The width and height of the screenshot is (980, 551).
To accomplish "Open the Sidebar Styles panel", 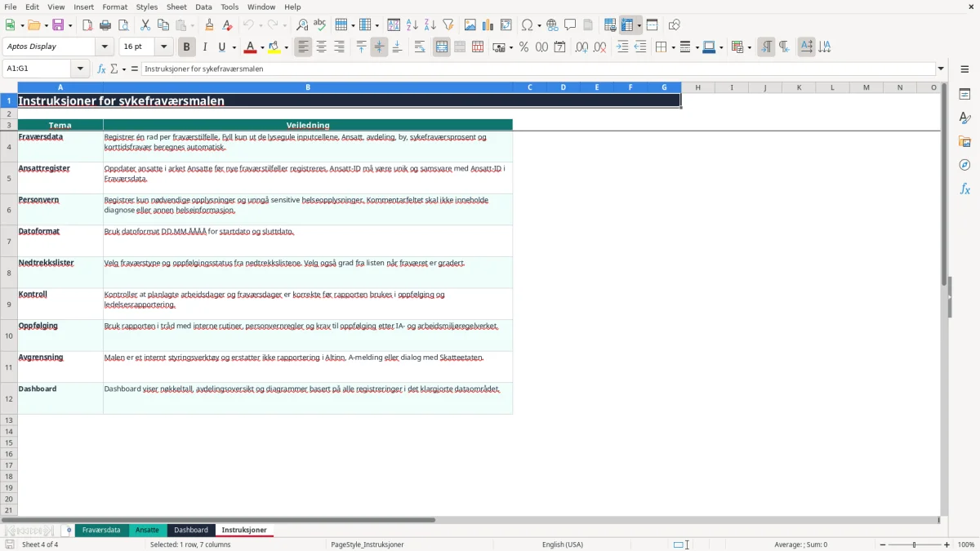I will point(964,118).
